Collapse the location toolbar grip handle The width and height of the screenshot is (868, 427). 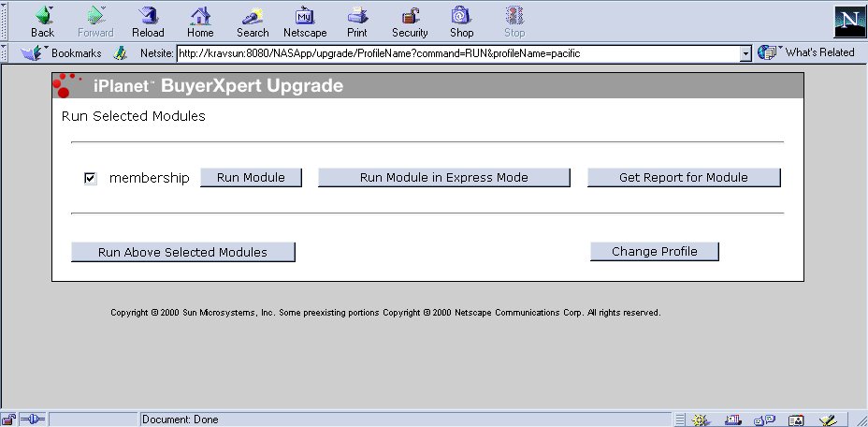pyautogui.click(x=5, y=53)
